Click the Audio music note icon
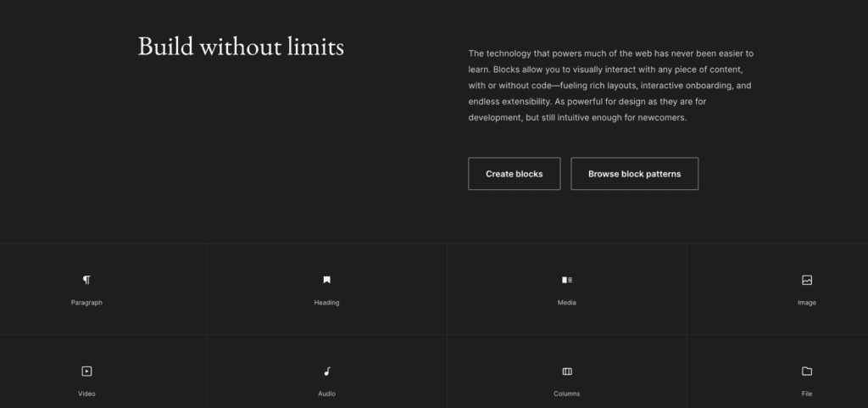The width and height of the screenshot is (868, 408). [326, 372]
